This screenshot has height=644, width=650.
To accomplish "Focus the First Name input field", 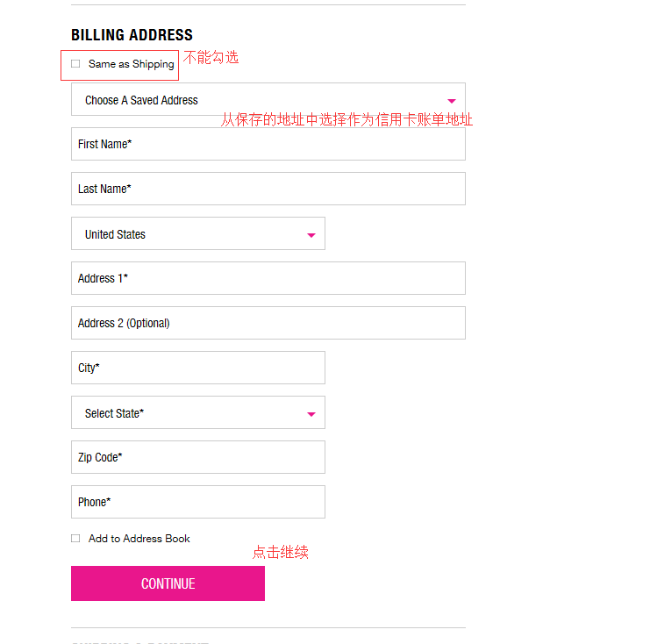I will tap(268, 145).
